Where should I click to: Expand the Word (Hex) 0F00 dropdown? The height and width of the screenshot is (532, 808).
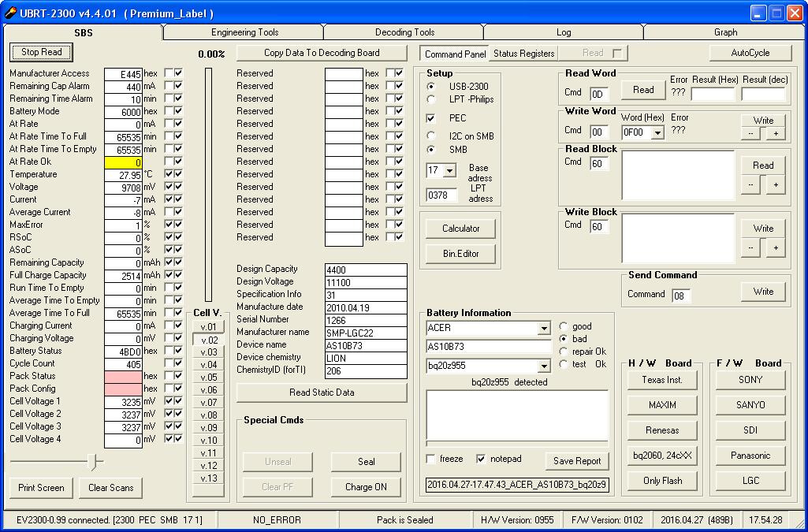point(657,132)
